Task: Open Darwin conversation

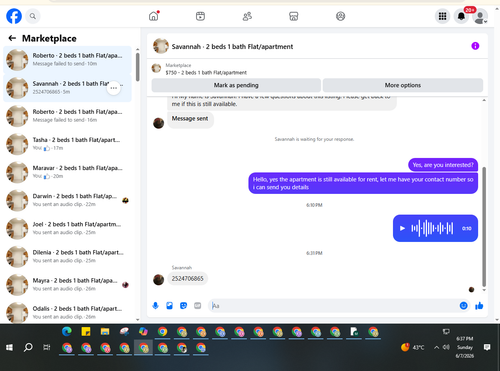Action: click(x=67, y=200)
